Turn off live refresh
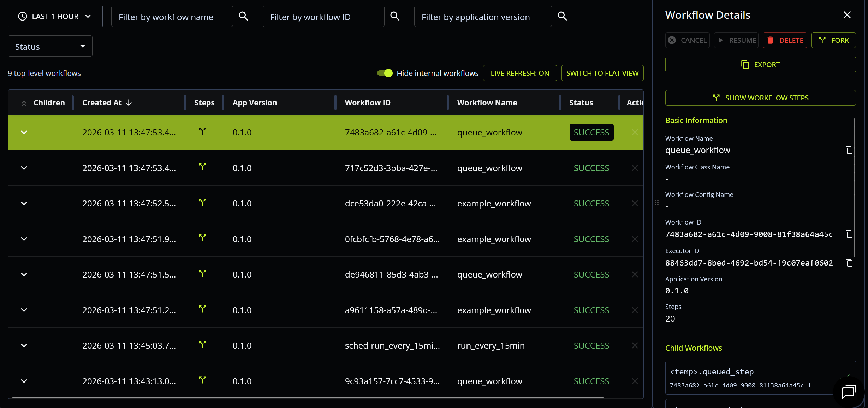 point(520,73)
